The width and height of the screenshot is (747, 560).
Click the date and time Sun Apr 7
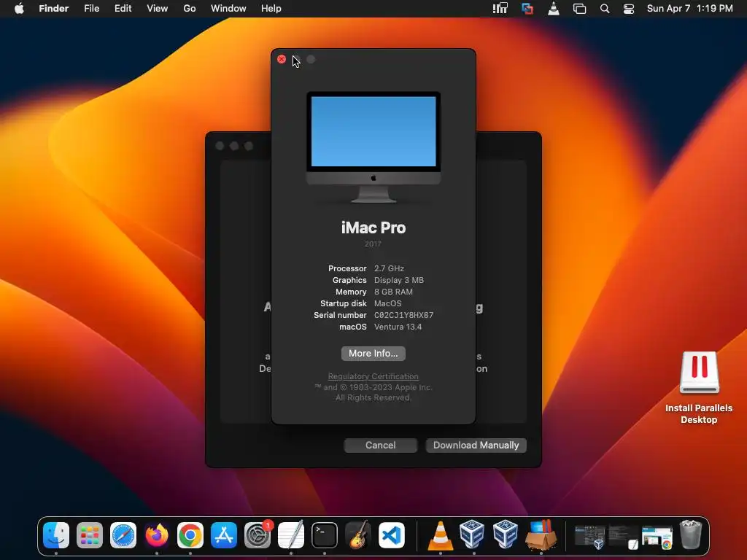690,9
